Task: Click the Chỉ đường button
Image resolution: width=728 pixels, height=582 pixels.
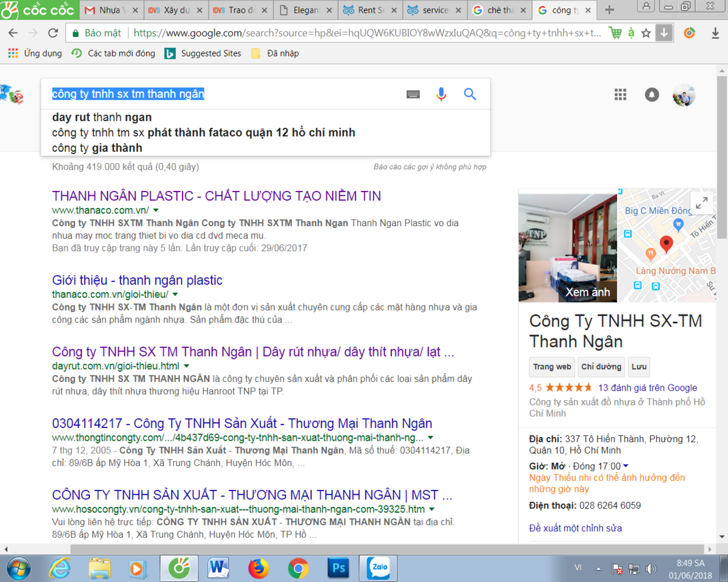Action: [x=601, y=367]
